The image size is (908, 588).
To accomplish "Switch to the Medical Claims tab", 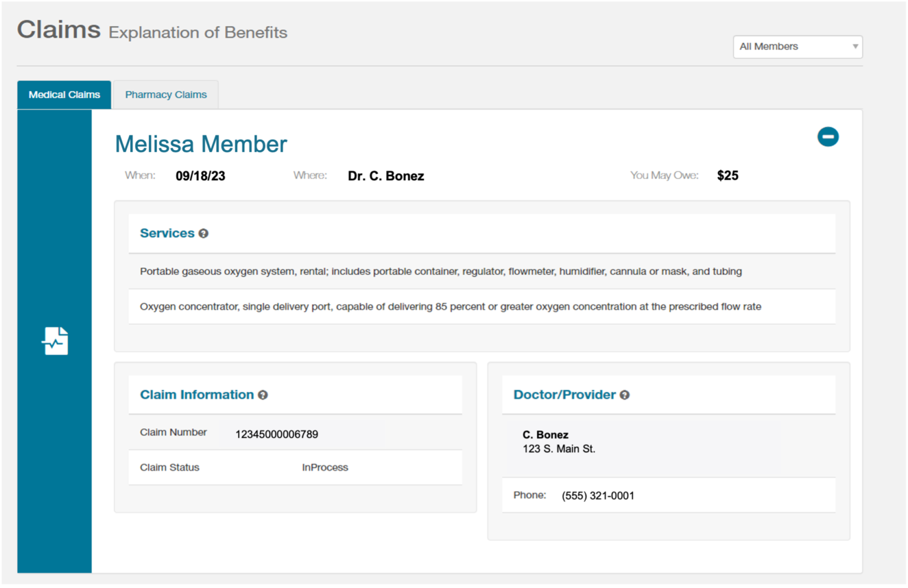I will point(64,95).
